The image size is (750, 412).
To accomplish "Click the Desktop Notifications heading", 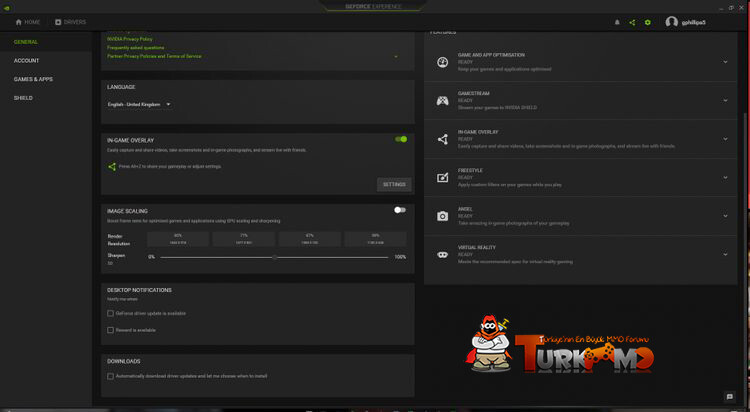I will (139, 290).
